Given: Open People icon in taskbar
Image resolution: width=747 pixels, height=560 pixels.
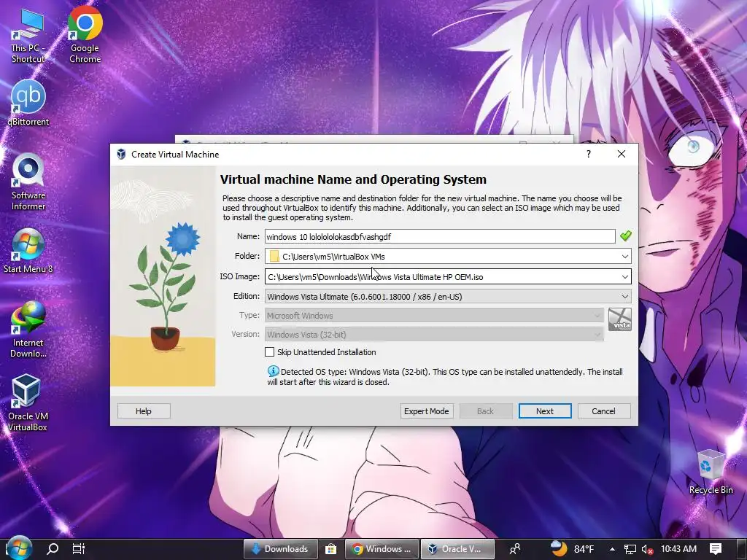Looking at the screenshot, I should click(515, 548).
